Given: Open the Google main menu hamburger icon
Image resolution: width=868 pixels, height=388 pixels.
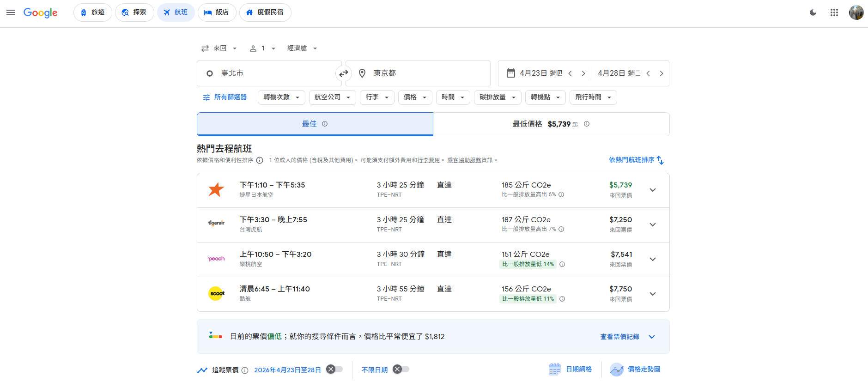Looking at the screenshot, I should (x=11, y=12).
